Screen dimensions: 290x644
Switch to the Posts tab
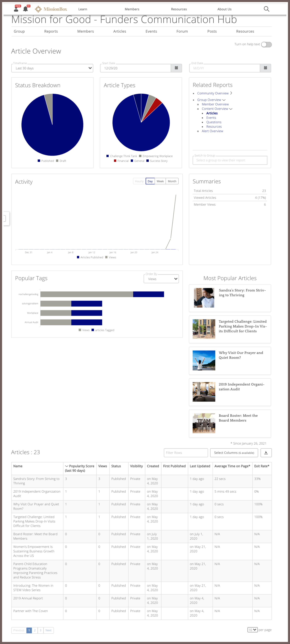(x=212, y=31)
